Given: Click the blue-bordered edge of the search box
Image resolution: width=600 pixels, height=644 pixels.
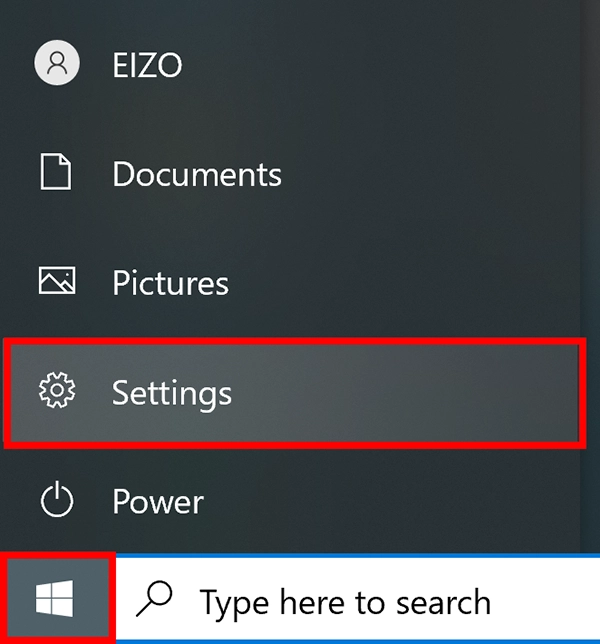Looking at the screenshot, I should coord(357,555).
